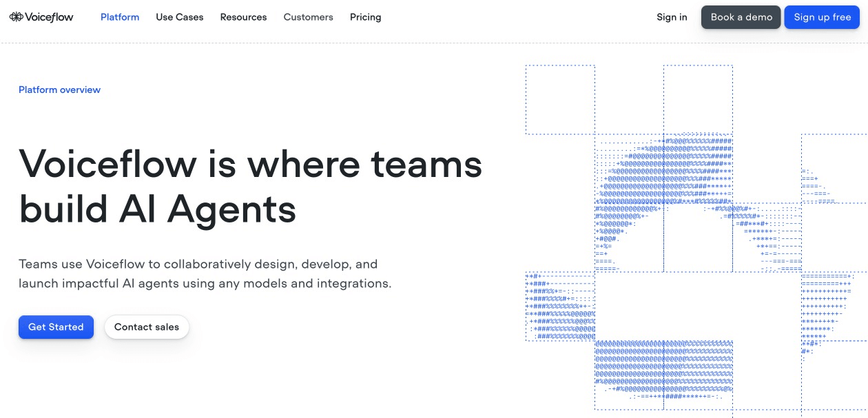Click the Sign in link
Screen dimensions: 868x418
click(x=671, y=17)
